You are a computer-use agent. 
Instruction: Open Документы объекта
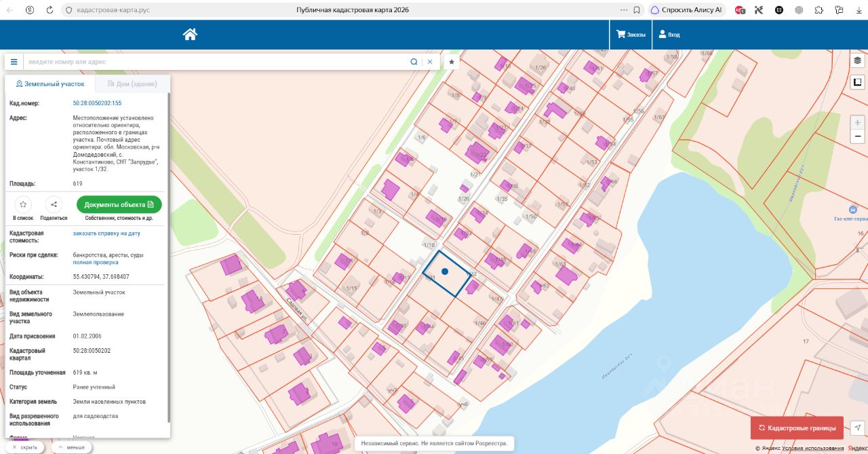(x=119, y=204)
